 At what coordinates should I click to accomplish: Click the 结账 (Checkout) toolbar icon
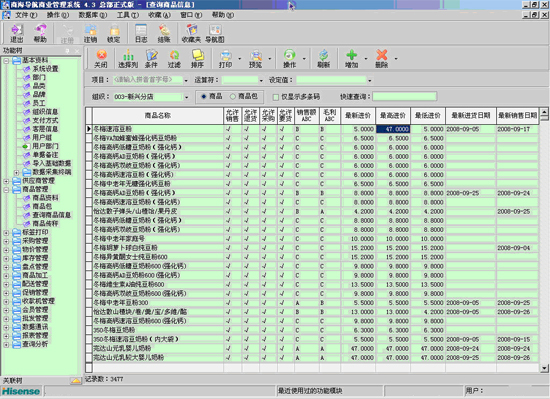tap(164, 33)
